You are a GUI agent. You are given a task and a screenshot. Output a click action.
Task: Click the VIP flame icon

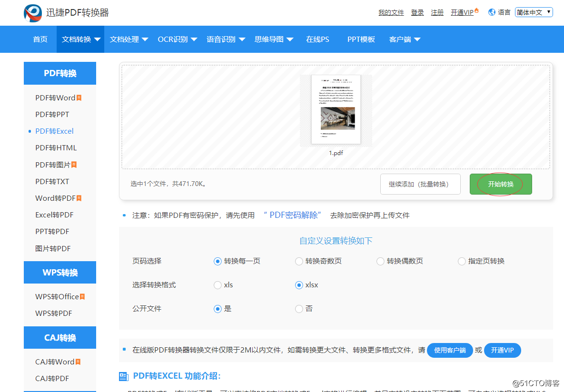[476, 10]
